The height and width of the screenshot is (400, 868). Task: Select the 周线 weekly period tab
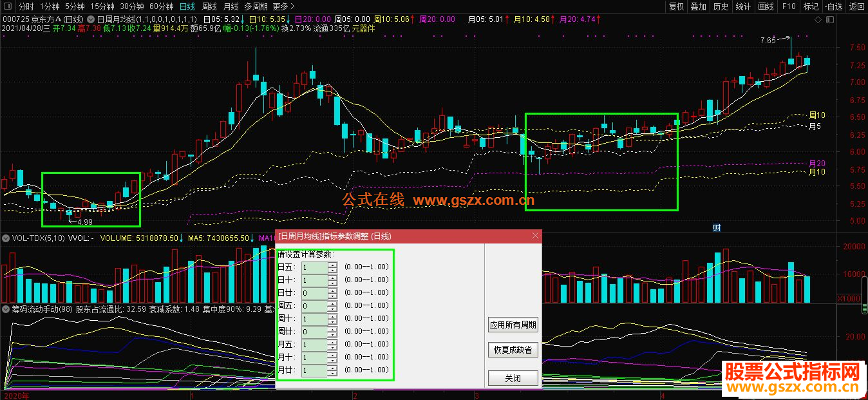pyautogui.click(x=209, y=6)
